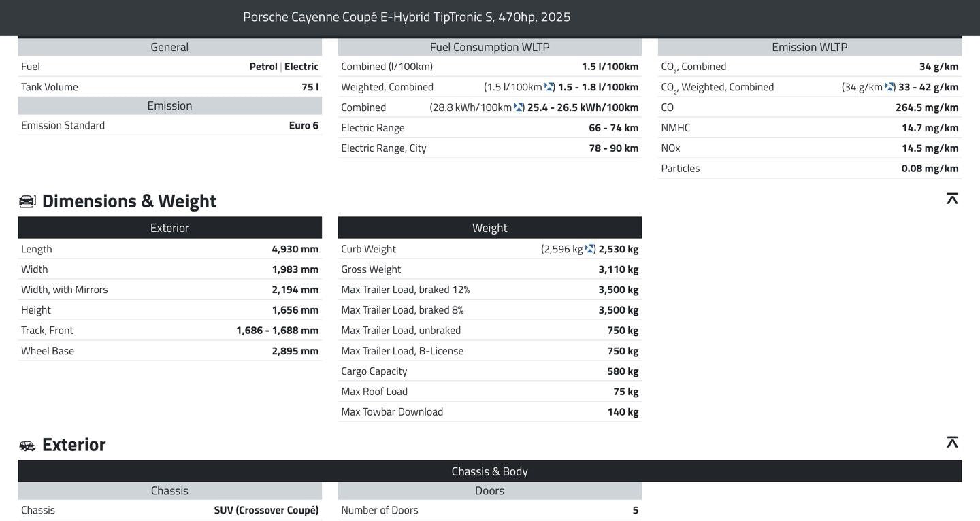Click the SUV icon beside Exterior heading
This screenshot has height=521, width=980.
(27, 446)
